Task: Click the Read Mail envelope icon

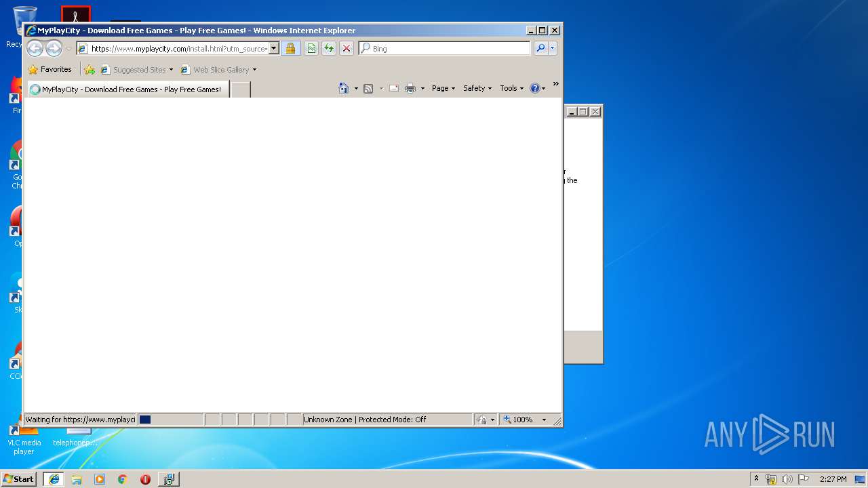Action: tap(394, 88)
